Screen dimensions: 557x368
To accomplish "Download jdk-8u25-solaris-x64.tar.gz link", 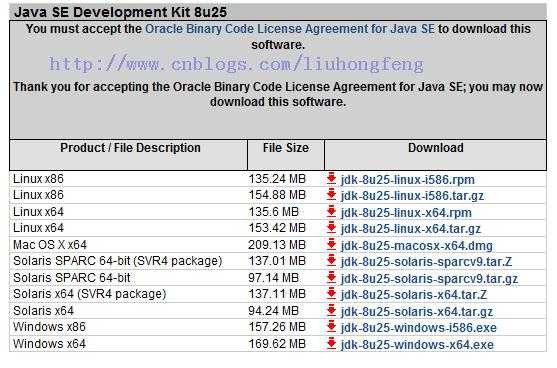I will (417, 312).
